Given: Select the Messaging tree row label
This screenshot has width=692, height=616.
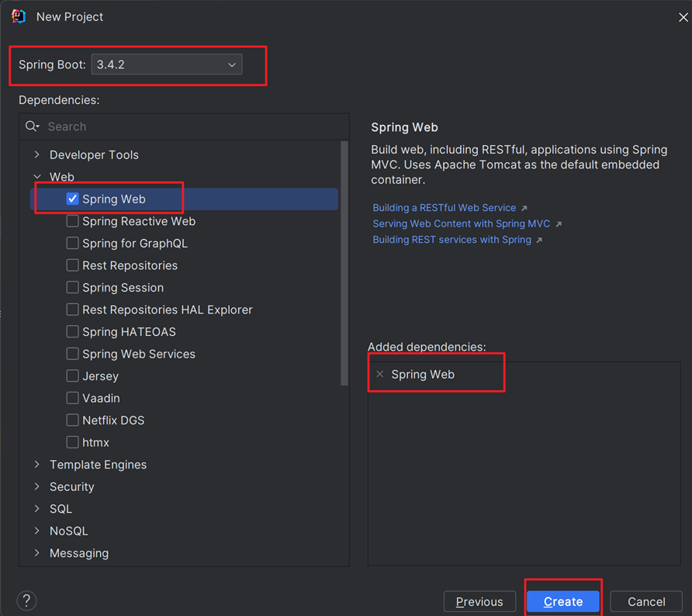Looking at the screenshot, I should point(79,553).
